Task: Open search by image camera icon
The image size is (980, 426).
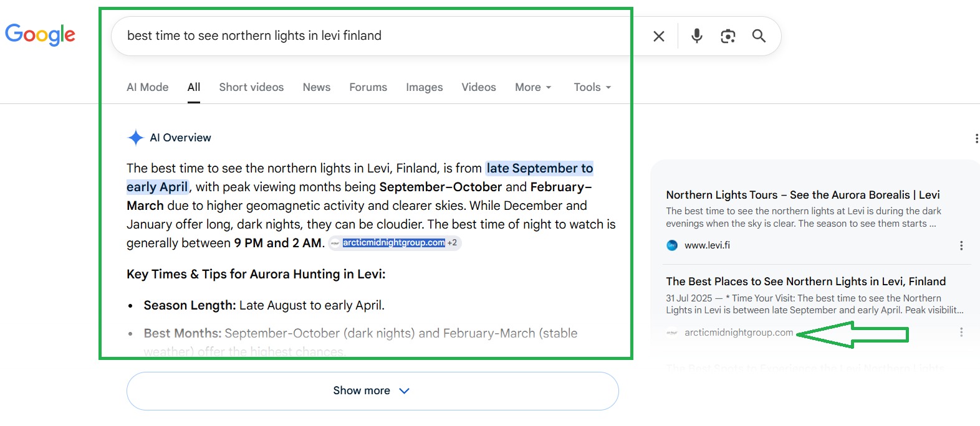Action: click(x=728, y=36)
